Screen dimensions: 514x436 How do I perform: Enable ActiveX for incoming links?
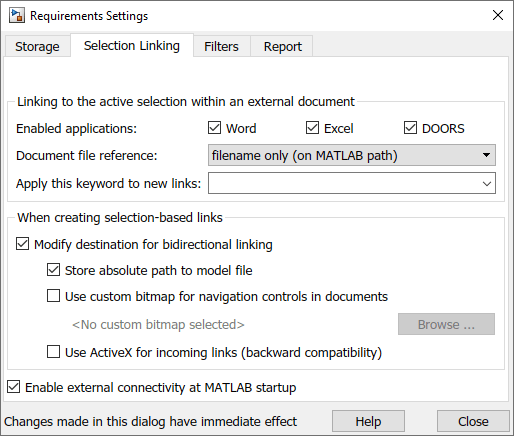pos(53,352)
